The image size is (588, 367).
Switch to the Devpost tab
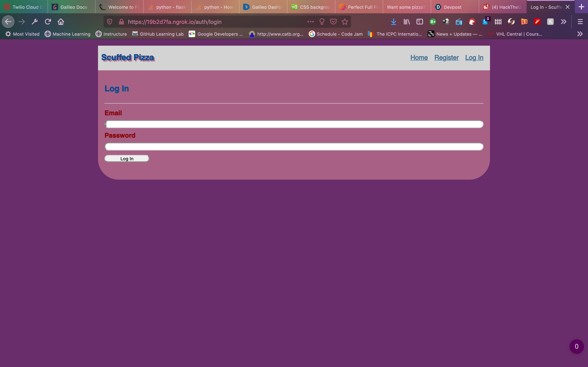452,7
